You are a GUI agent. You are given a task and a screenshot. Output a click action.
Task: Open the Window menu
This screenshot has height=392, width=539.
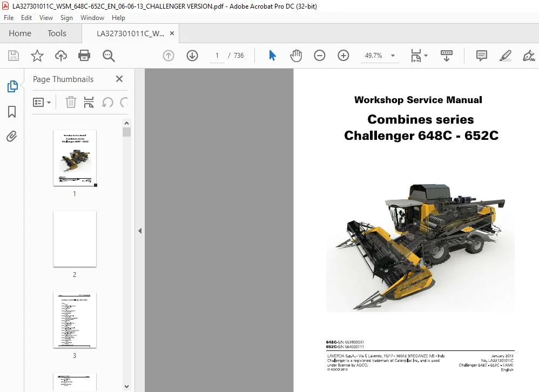92,18
